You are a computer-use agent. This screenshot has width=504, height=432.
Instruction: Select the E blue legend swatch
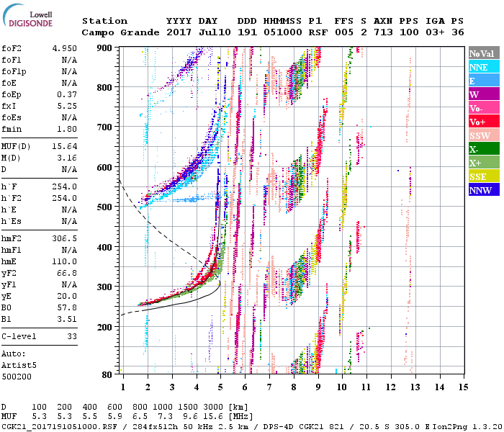click(484, 81)
